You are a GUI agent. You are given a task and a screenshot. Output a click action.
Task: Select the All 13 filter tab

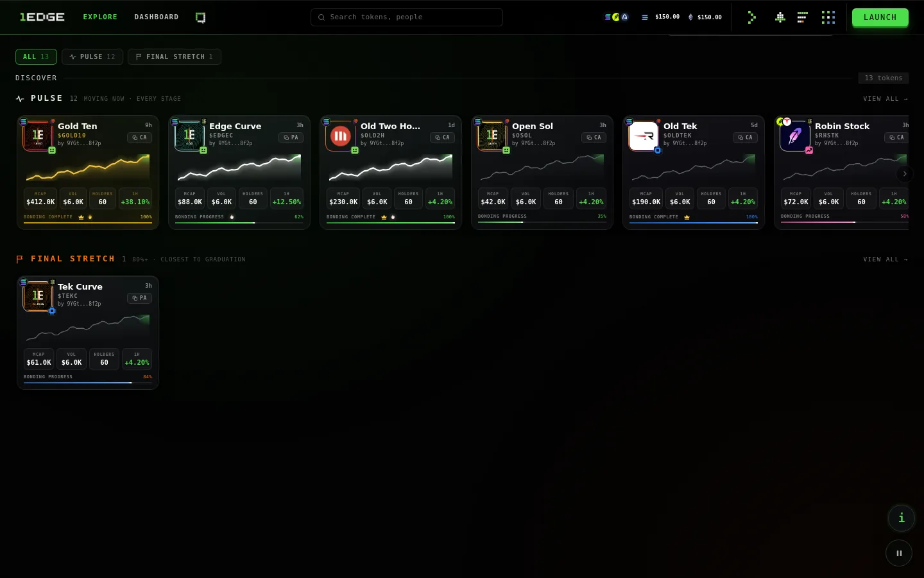pos(36,57)
